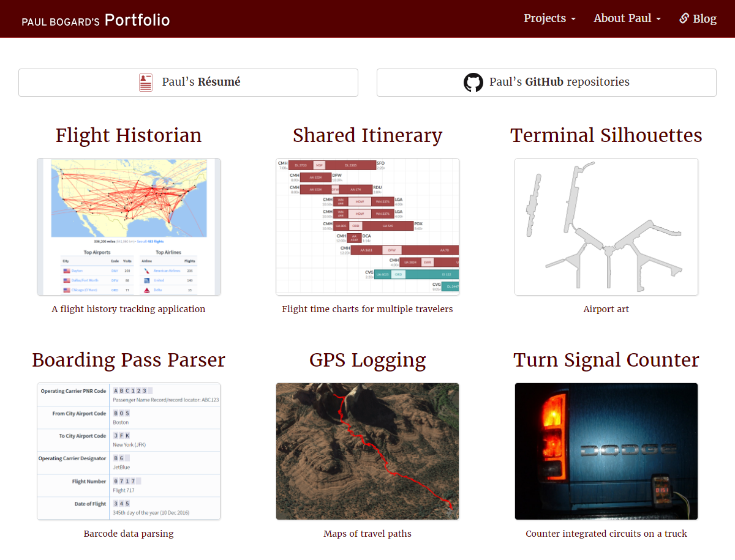Image resolution: width=735 pixels, height=560 pixels.
Task: Open the GPS Logging heading link
Action: pos(367,360)
